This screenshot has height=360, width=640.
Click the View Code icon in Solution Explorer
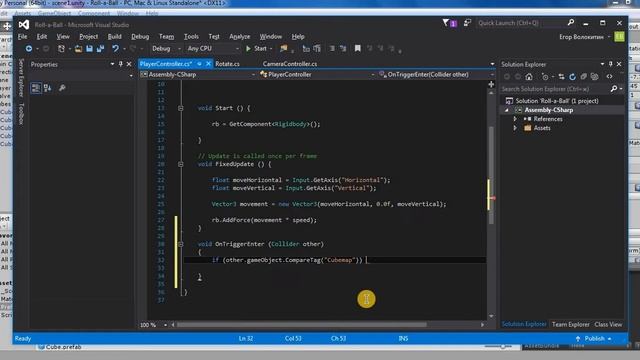(x=609, y=77)
